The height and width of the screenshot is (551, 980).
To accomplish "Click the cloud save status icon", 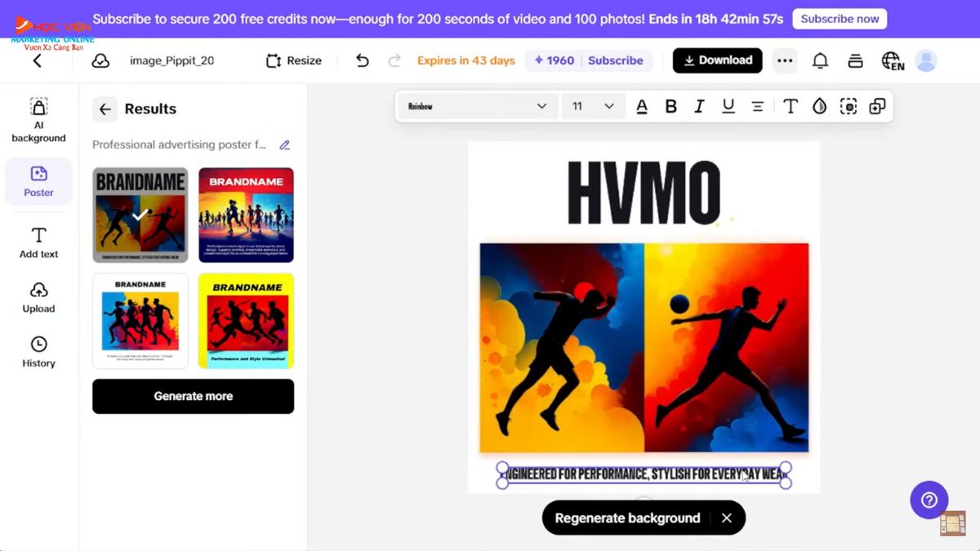I will tap(100, 60).
